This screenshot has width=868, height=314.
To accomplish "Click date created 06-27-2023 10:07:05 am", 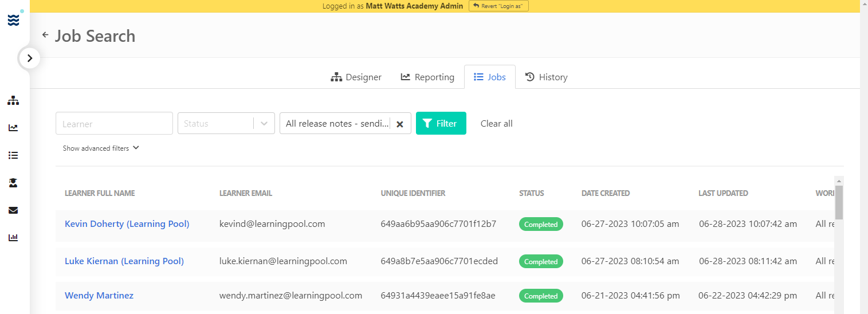I will point(630,224).
